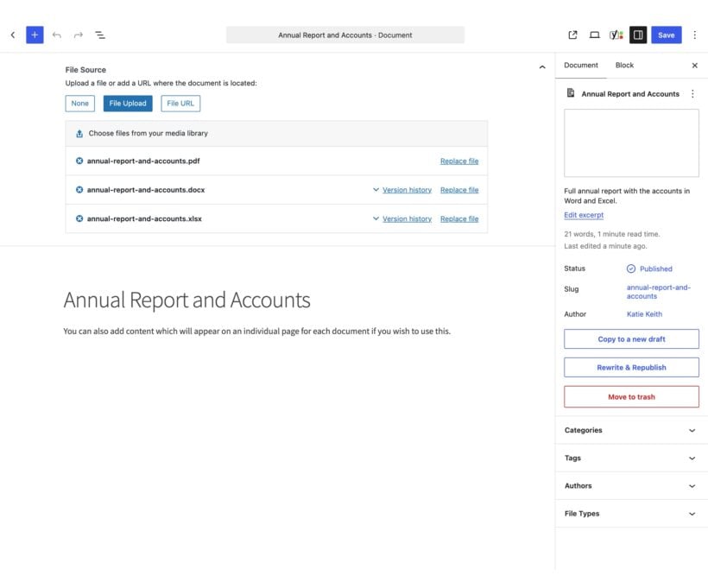The image size is (708, 588).
Task: Click the upload icon for media library
Action: tap(79, 134)
